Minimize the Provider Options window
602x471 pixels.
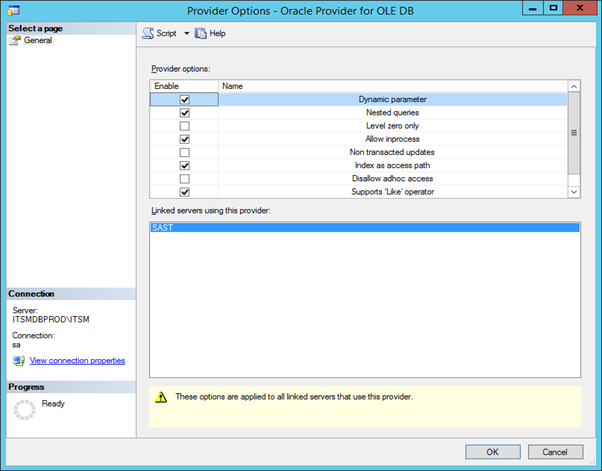[533, 8]
